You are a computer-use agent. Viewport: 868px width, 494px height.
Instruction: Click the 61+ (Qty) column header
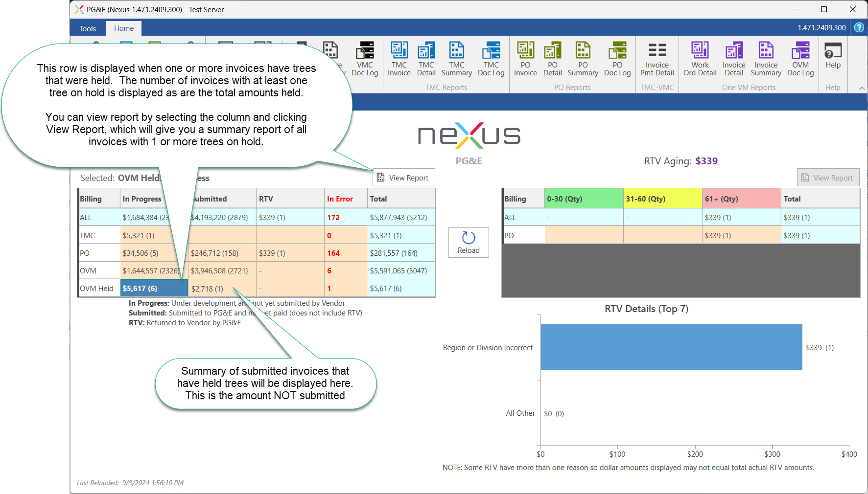(741, 199)
